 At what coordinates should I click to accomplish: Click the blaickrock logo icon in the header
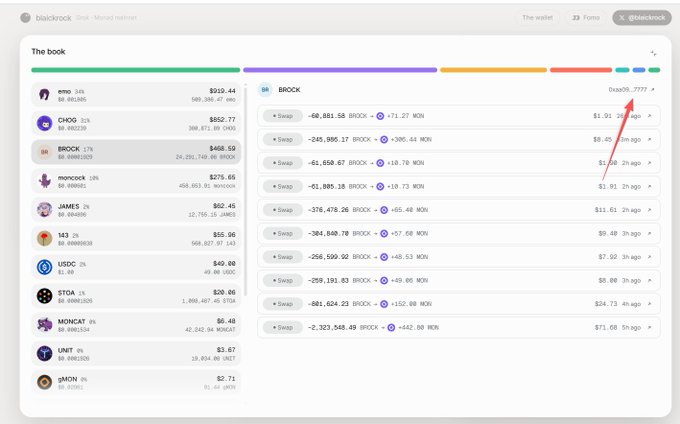26,18
